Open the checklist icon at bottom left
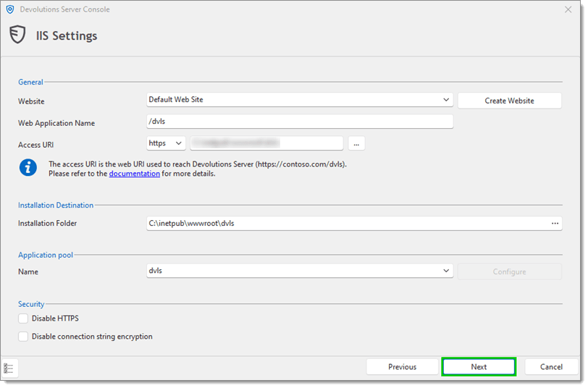 9,368
